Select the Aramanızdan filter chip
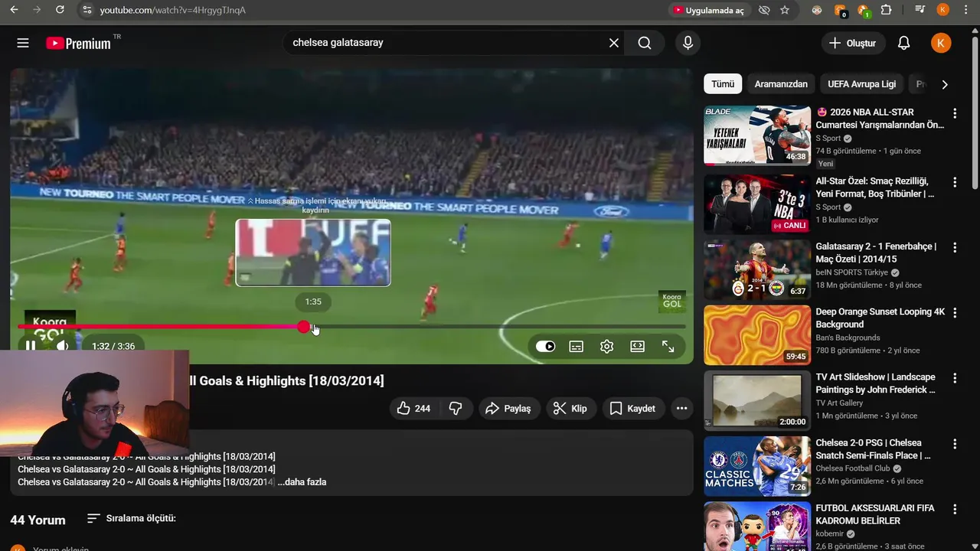The image size is (980, 551). click(781, 84)
